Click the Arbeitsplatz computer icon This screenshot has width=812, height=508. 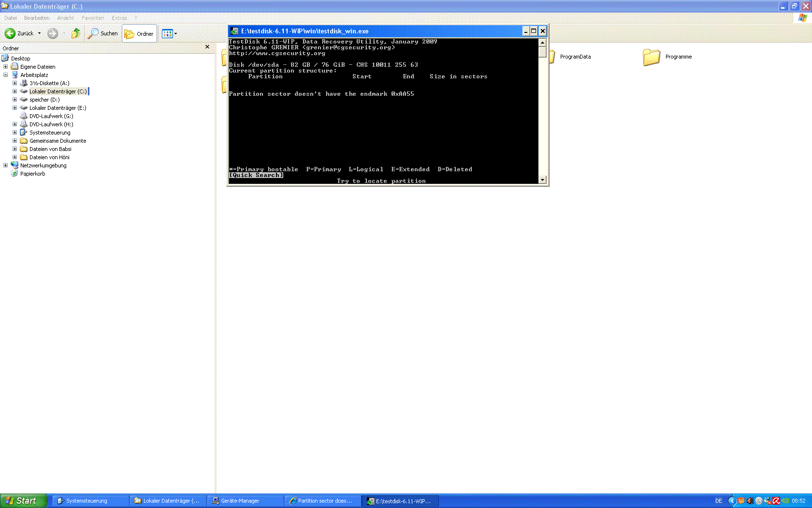14,75
